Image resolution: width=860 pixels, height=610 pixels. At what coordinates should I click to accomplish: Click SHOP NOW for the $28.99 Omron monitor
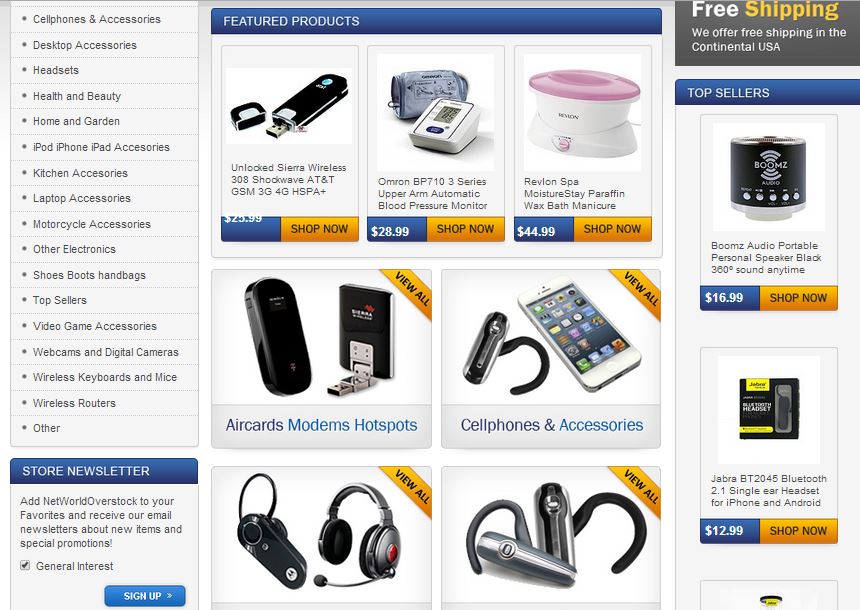pyautogui.click(x=465, y=229)
